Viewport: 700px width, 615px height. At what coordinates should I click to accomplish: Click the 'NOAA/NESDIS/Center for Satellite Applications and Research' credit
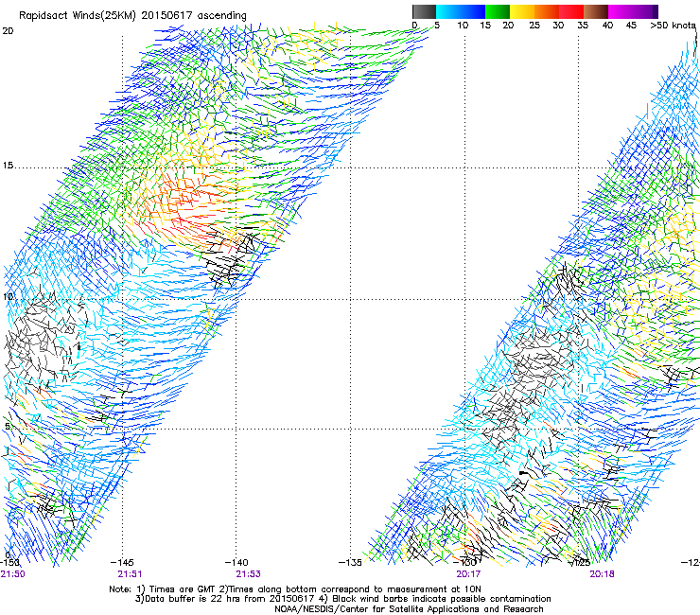click(x=409, y=609)
